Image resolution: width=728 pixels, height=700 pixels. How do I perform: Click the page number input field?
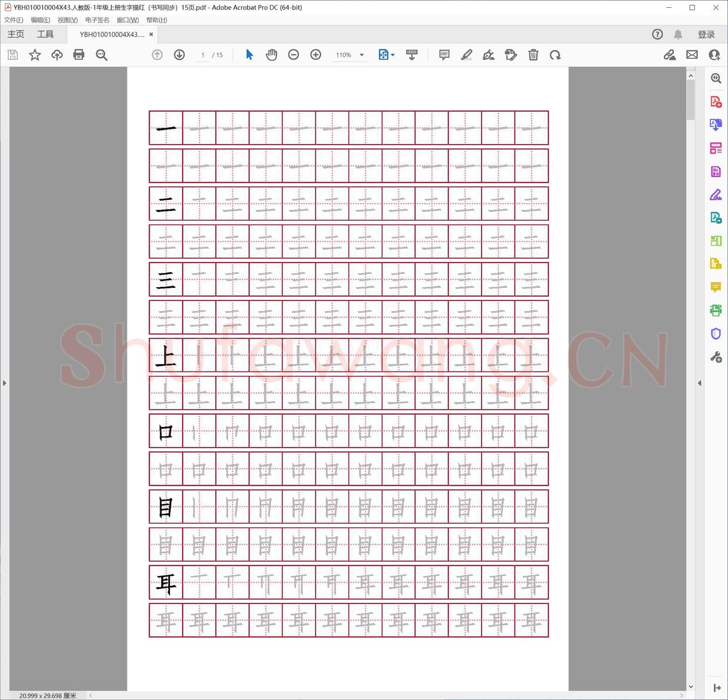[203, 55]
